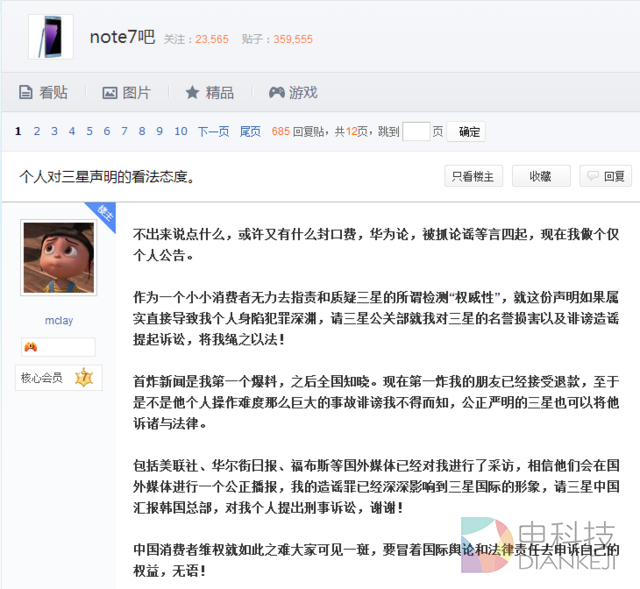Click the 图片 picture icon
The width and height of the screenshot is (640, 589).
click(x=109, y=93)
